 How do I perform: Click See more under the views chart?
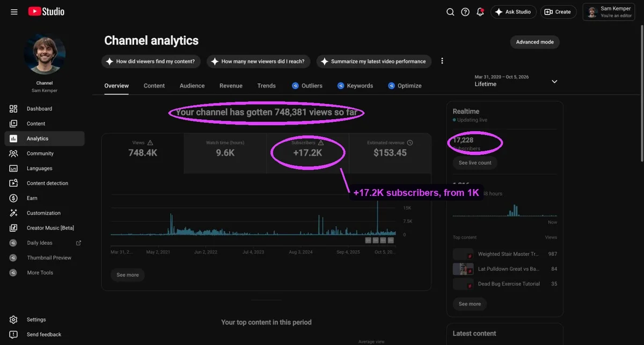pyautogui.click(x=128, y=275)
